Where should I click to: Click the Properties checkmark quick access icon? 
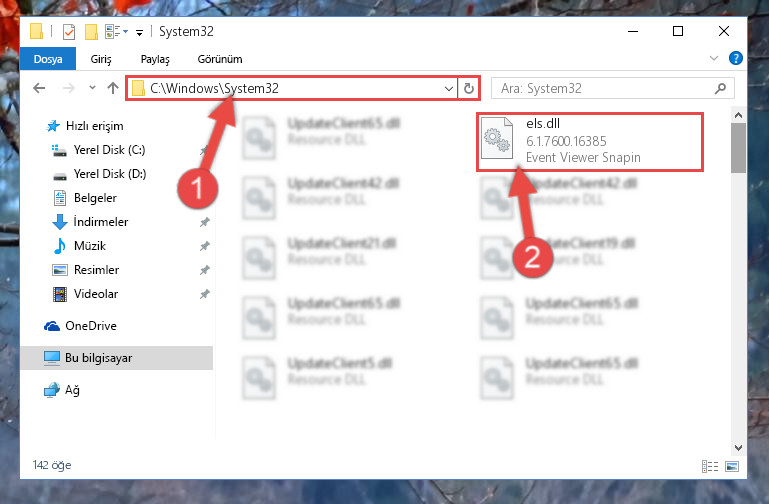(x=69, y=32)
